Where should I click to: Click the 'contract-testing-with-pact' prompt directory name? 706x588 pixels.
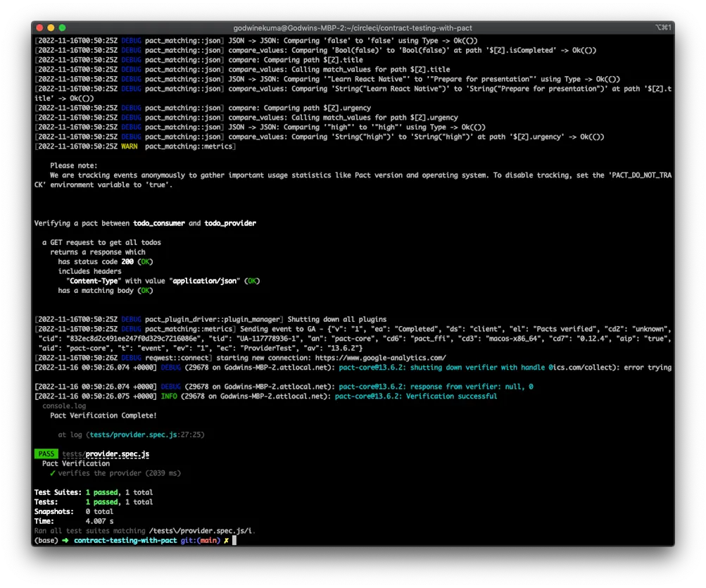(125, 540)
